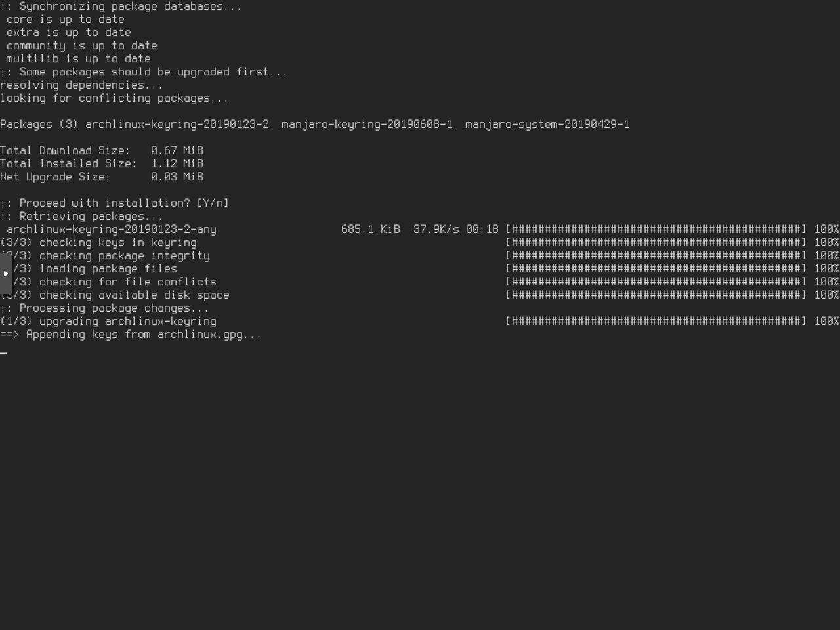Viewport: 840px width, 630px height.
Task: Select the package name archlinux-keyring-20190123-2
Action: point(177,124)
